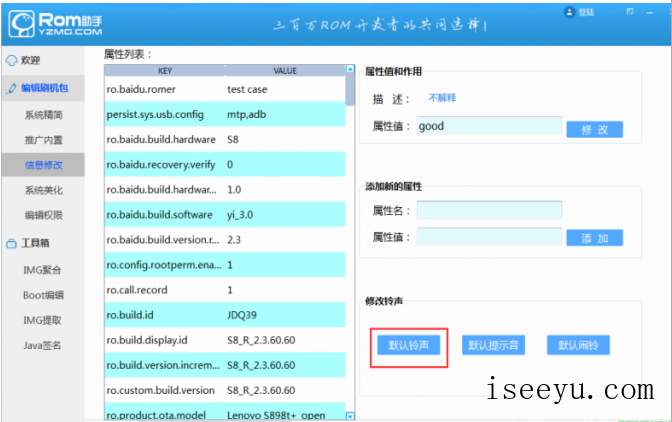Image resolution: width=672 pixels, height=422 pixels.
Task: Click the 默认提示音 button
Action: click(493, 345)
